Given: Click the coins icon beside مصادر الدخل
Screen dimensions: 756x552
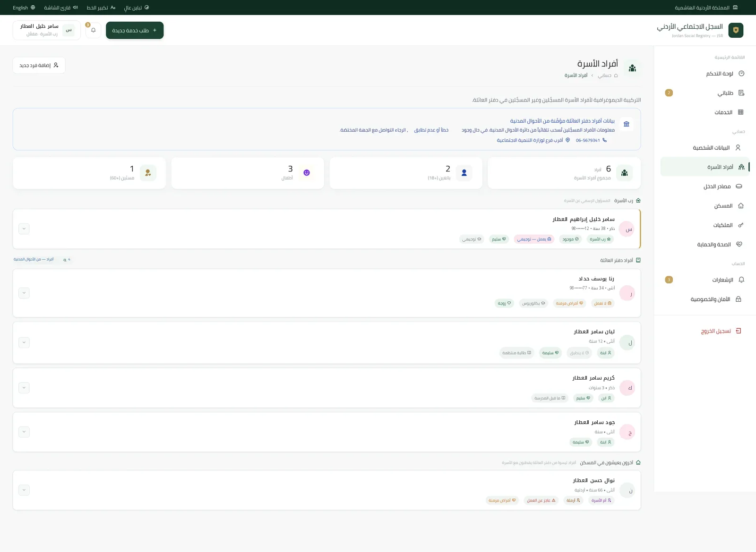Looking at the screenshot, I should click(739, 187).
